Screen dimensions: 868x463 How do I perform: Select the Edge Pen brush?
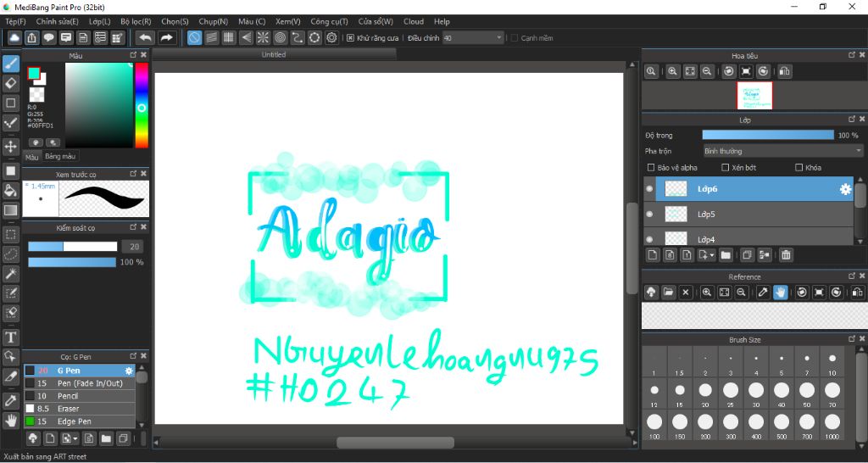(79, 421)
